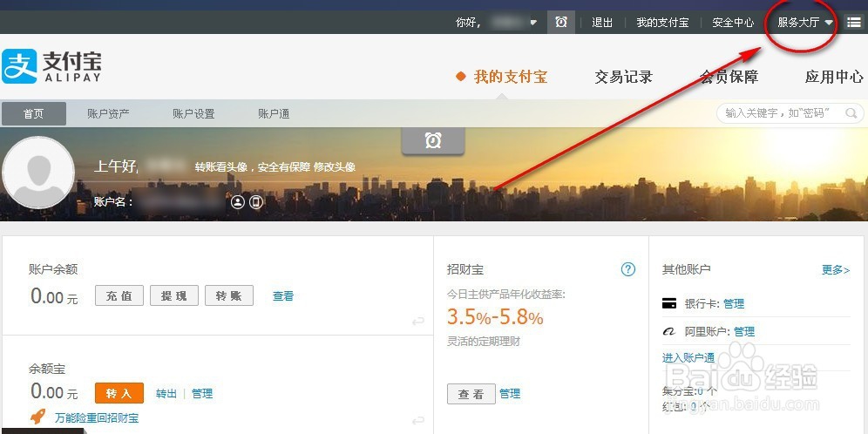868x434 pixels.
Task: Switch to 会员保障 tab
Action: (x=729, y=77)
